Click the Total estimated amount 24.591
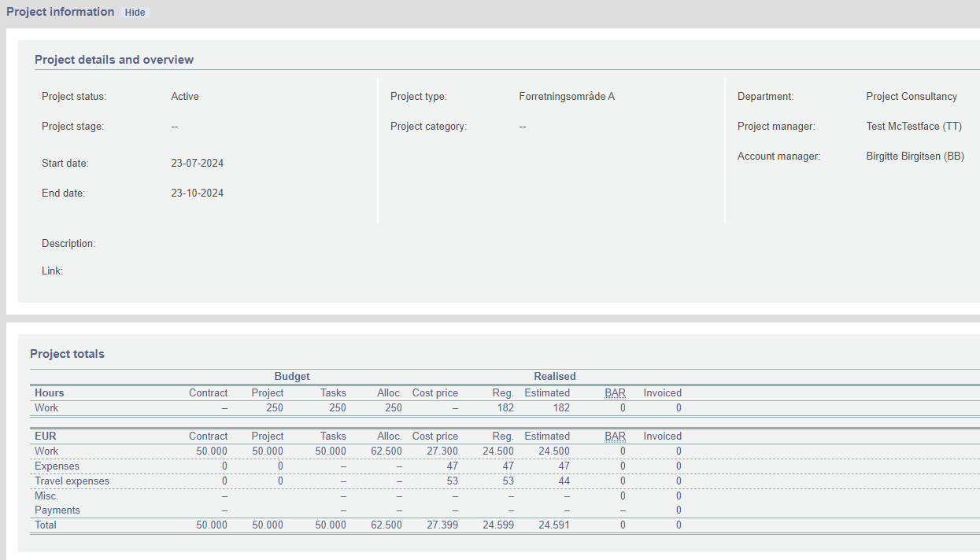The height and width of the screenshot is (560, 980). tap(554, 525)
